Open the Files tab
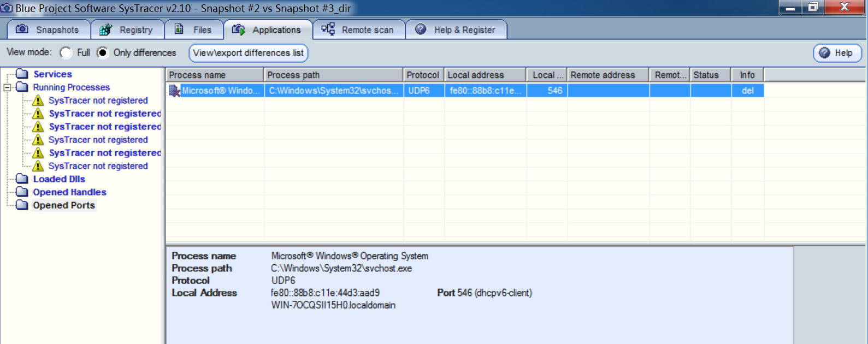The width and height of the screenshot is (868, 344). click(x=194, y=29)
